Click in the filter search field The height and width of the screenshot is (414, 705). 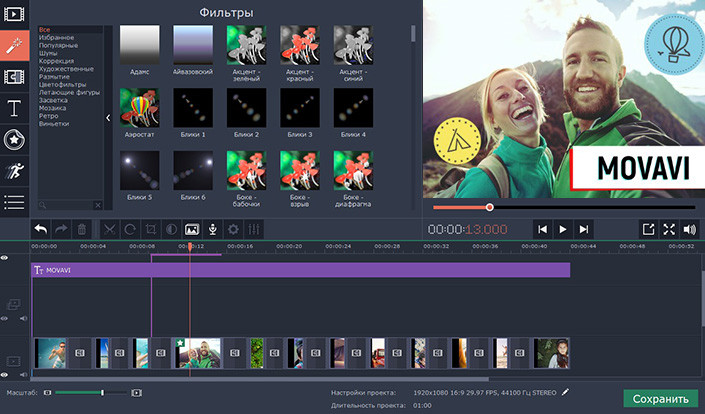[x=67, y=205]
